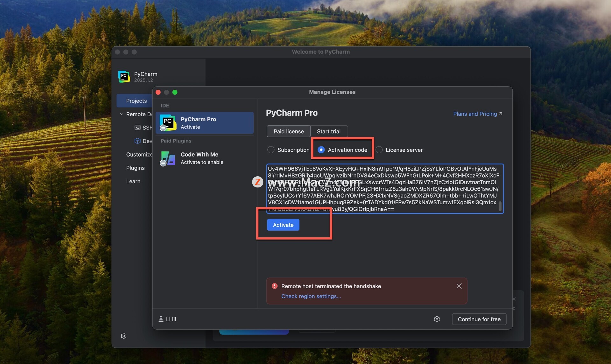
Task: Select the Activation code radio option
Action: point(321,150)
